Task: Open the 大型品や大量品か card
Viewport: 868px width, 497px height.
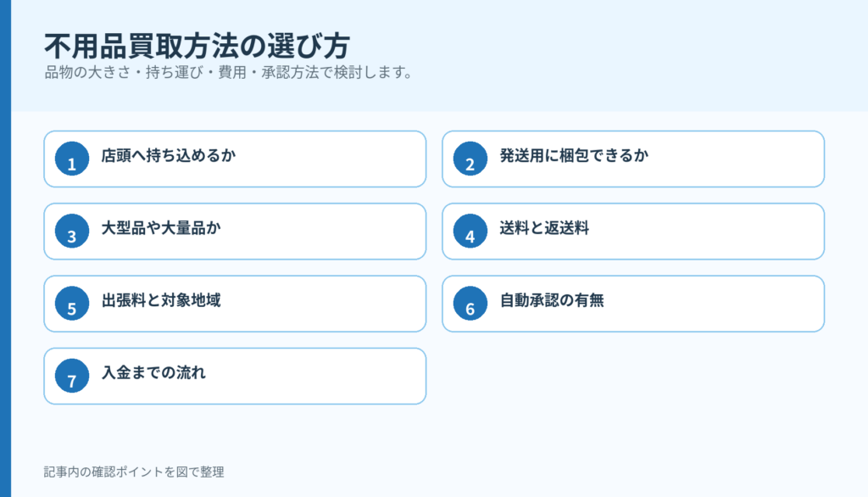Action: click(235, 231)
